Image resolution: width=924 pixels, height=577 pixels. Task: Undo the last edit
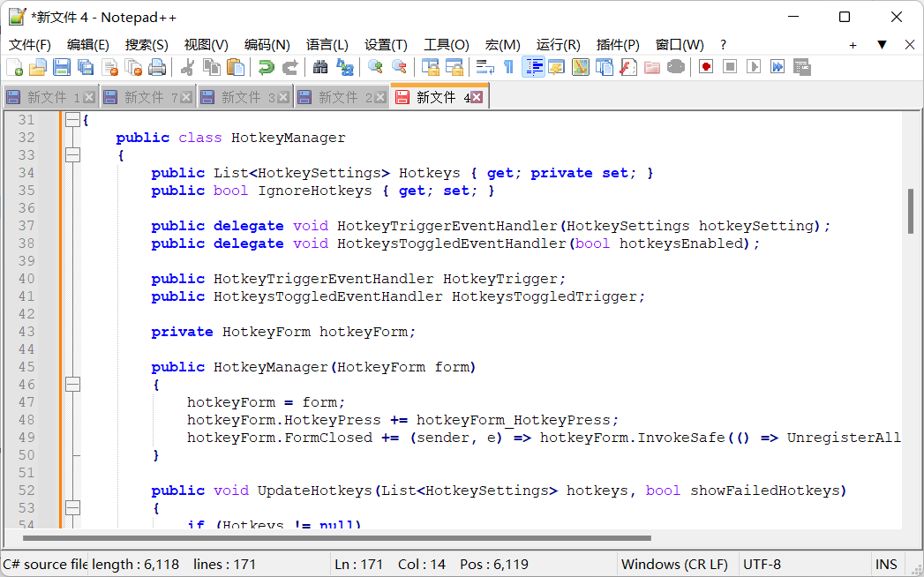266,67
